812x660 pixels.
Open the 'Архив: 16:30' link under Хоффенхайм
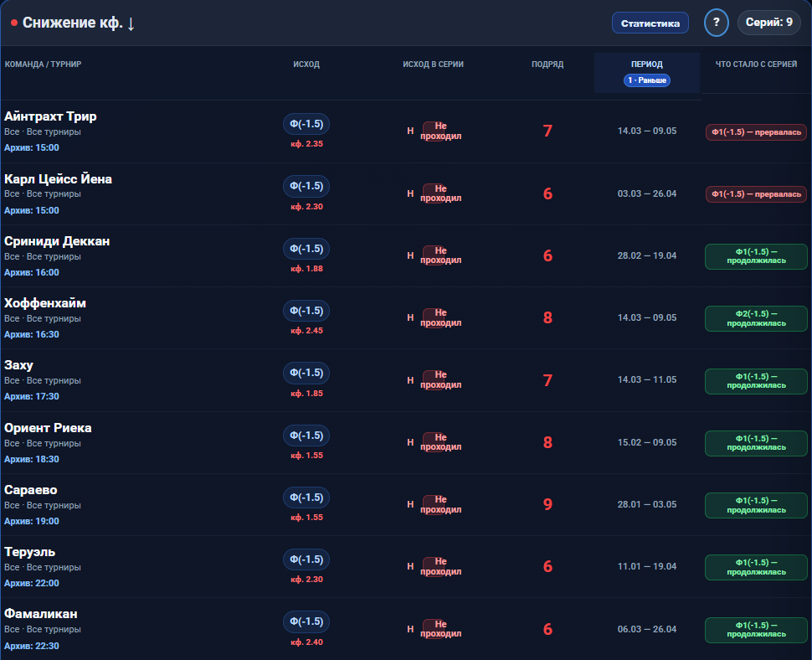[x=32, y=335]
